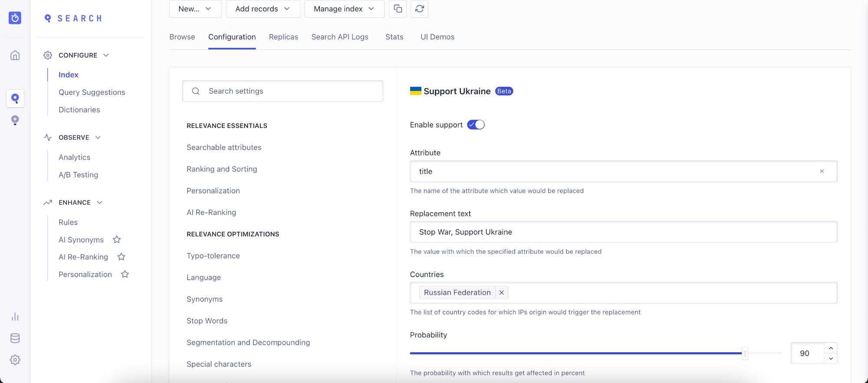Open Typo-tolerance setting
The image size is (868, 383).
click(x=213, y=256)
